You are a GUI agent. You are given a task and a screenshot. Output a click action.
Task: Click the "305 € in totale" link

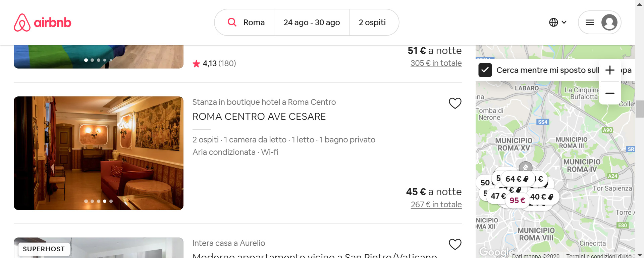(436, 63)
